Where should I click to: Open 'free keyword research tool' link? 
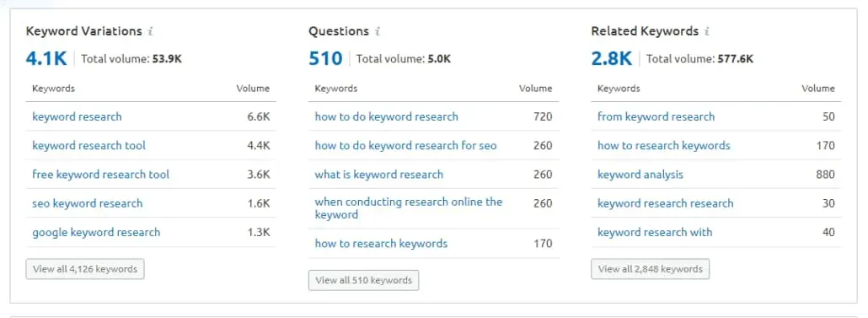click(101, 175)
